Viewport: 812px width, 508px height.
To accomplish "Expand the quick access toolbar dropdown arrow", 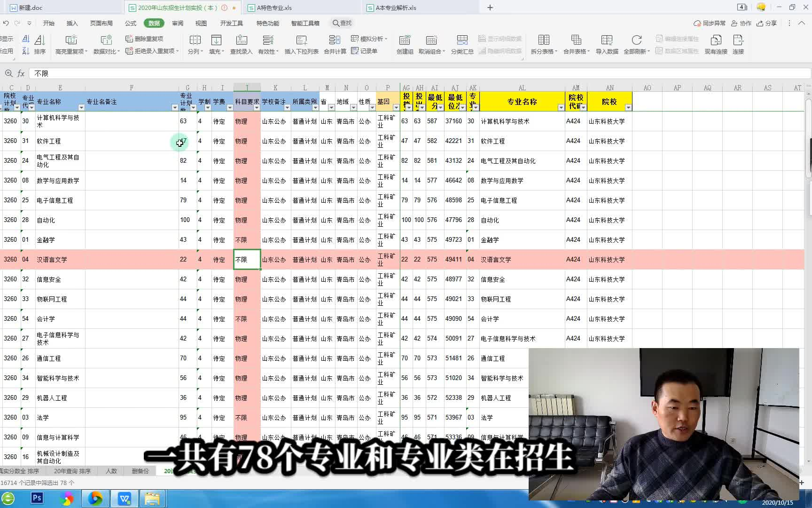I will coord(29,23).
